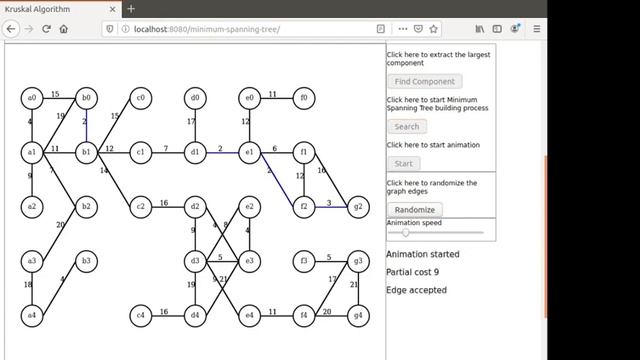
Task: Open the browser home page icon
Action: (x=64, y=29)
